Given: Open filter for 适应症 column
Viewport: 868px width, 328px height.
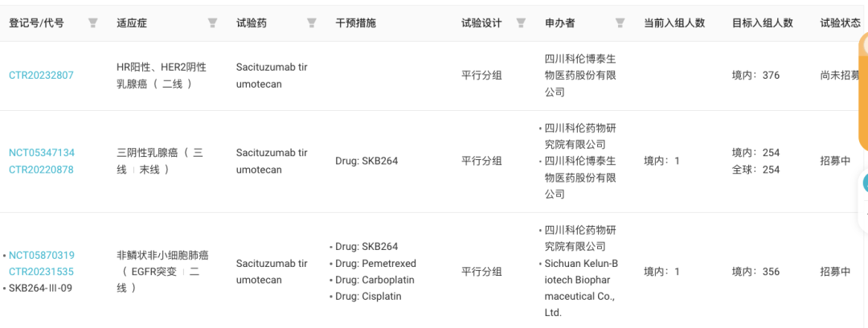Looking at the screenshot, I should point(212,23).
